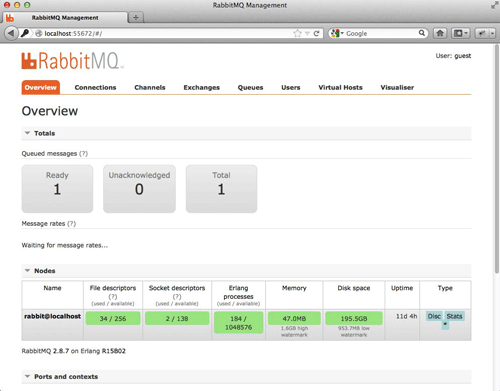Click the fullscreen arrows icon in title bar
Screen dimensions: 500x391
point(494,6)
